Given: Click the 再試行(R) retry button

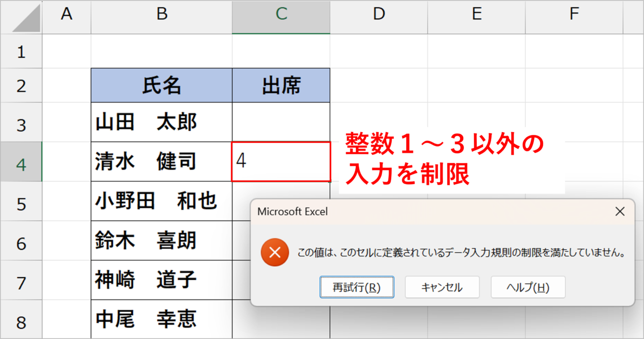Looking at the screenshot, I should click(356, 287).
